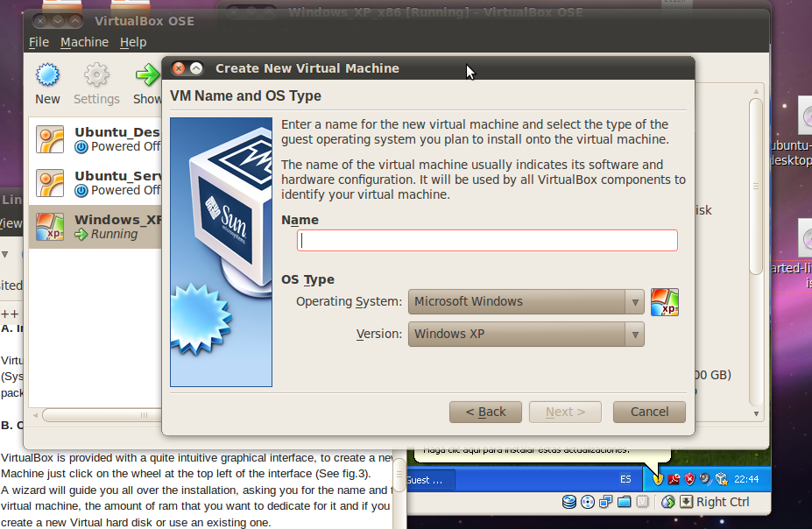Click the Windows update balloon notification
812x529 pixels.
[x=541, y=454]
